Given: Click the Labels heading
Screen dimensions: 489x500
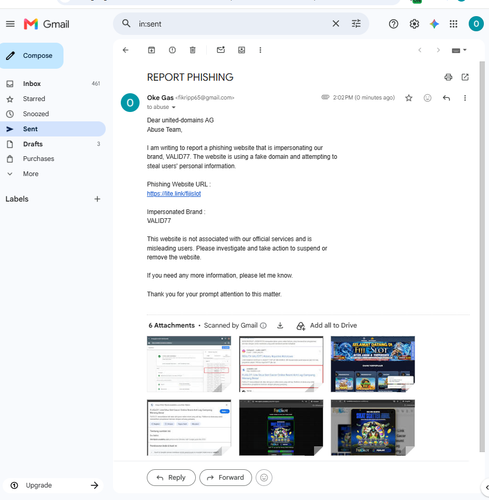Looking at the screenshot, I should (17, 199).
